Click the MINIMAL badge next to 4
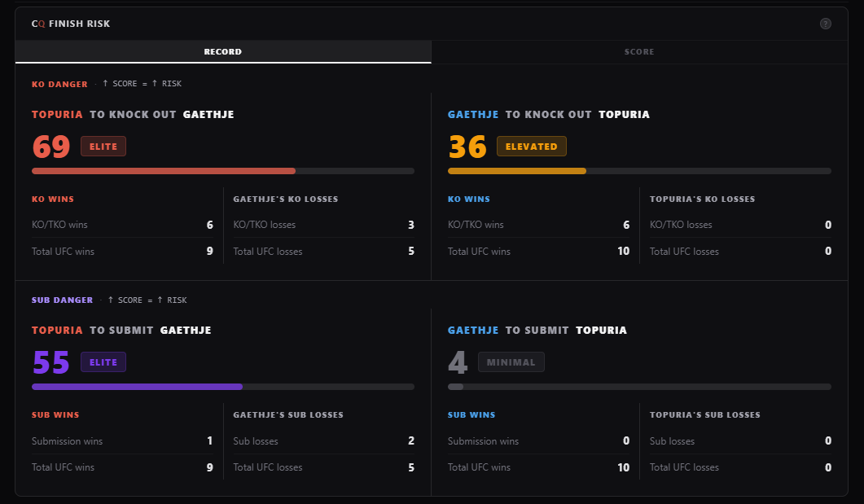This screenshot has width=864, height=504. coord(511,362)
